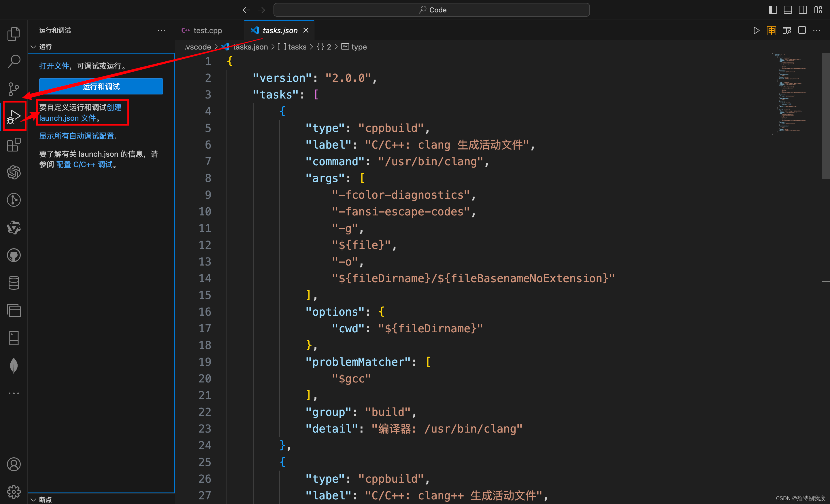Click the "-fansi-escape-codes" argument

(401, 212)
